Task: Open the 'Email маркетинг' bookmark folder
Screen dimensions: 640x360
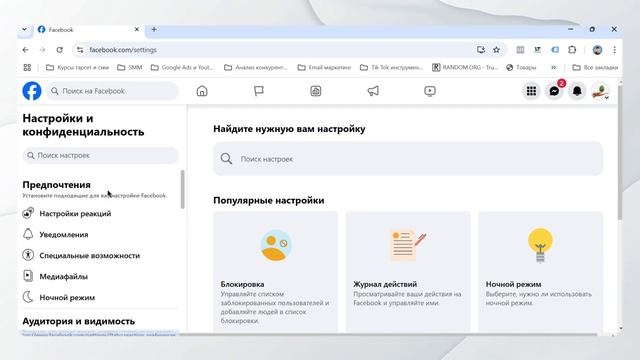Action: (x=324, y=67)
